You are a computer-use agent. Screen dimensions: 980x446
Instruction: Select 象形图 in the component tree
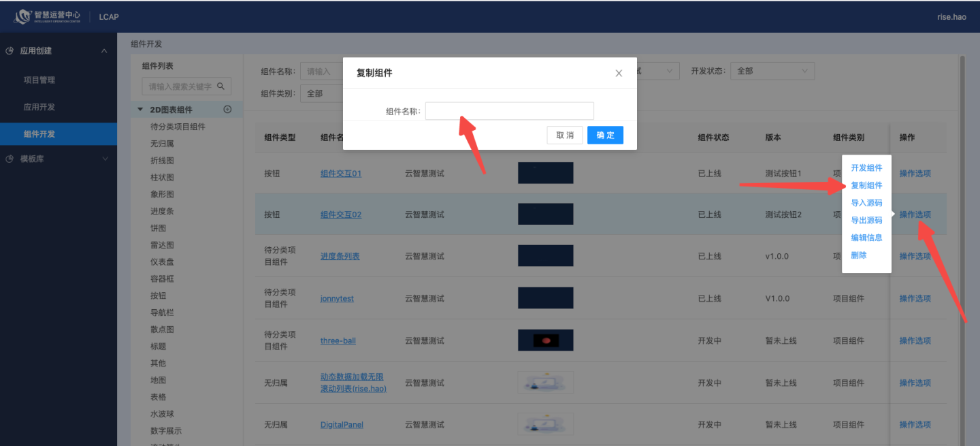(x=162, y=194)
